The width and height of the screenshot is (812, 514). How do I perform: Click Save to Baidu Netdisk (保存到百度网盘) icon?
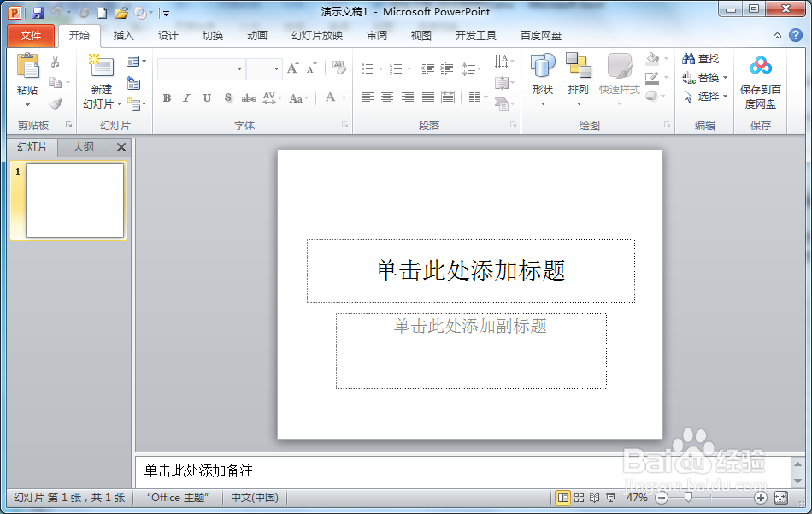[760, 67]
